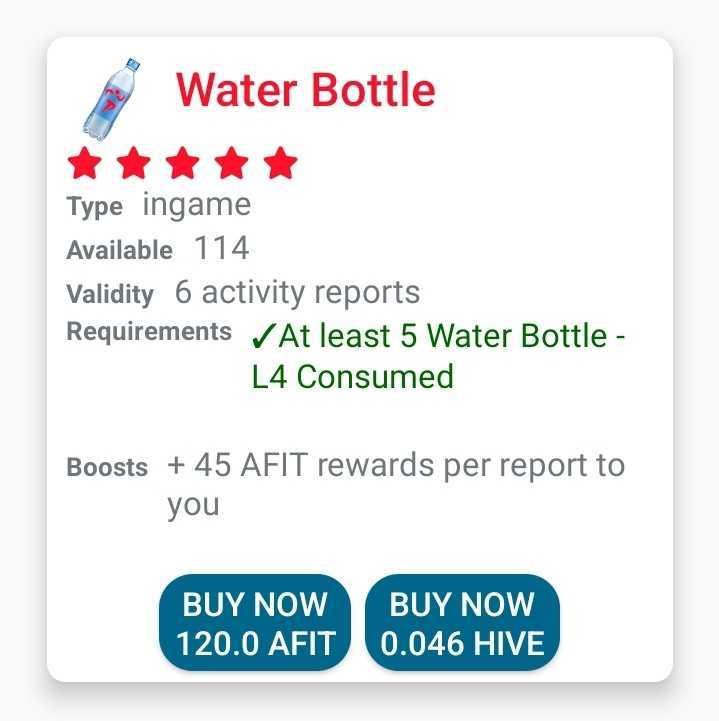Click the green requirement checkmark
Screen dimensions: 719x721
coord(263,337)
